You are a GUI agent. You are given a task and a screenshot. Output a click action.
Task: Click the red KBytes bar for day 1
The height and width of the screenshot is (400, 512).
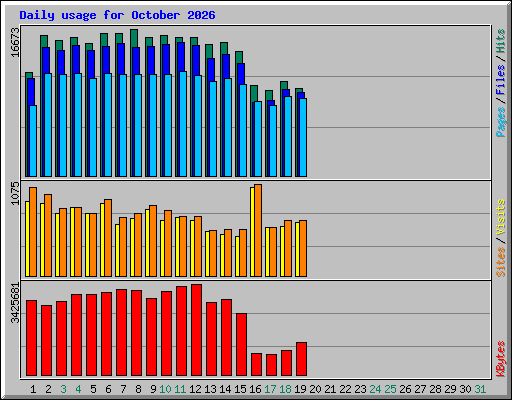31,338
